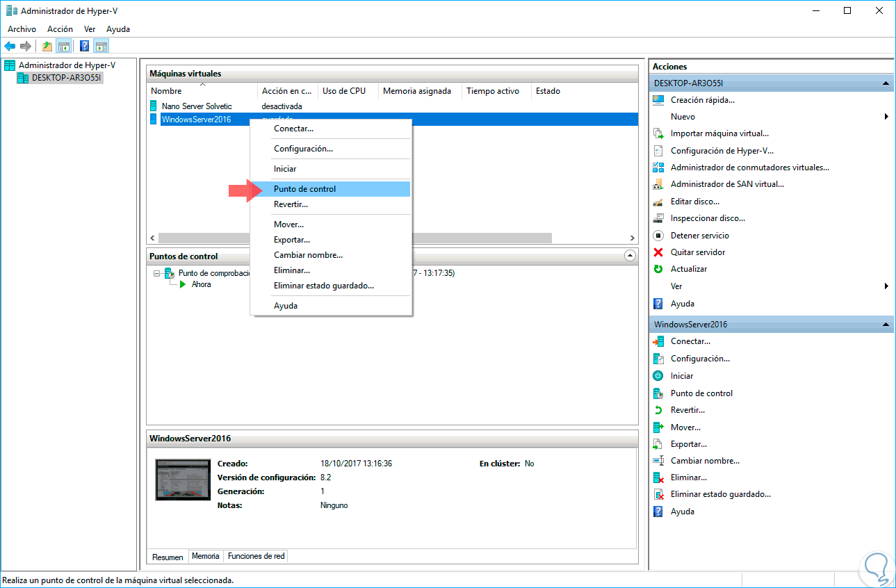Click the Administrador de conmutadores virtuales icon

658,168
